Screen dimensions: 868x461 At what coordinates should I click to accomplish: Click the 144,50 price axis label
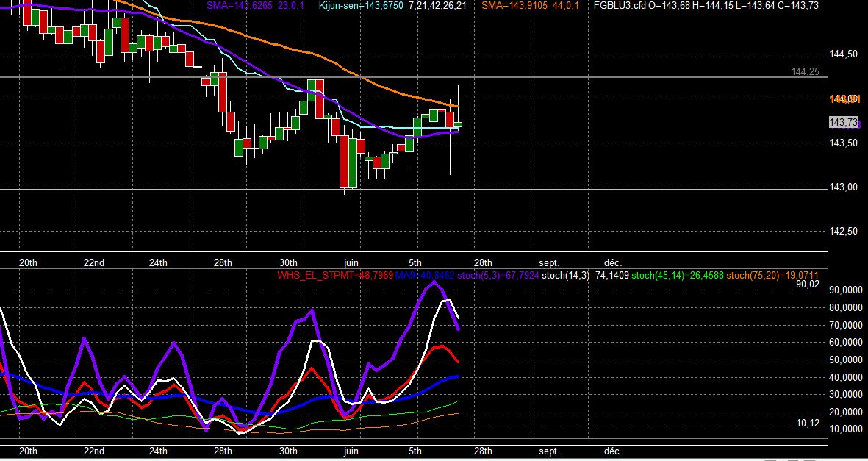[844, 54]
